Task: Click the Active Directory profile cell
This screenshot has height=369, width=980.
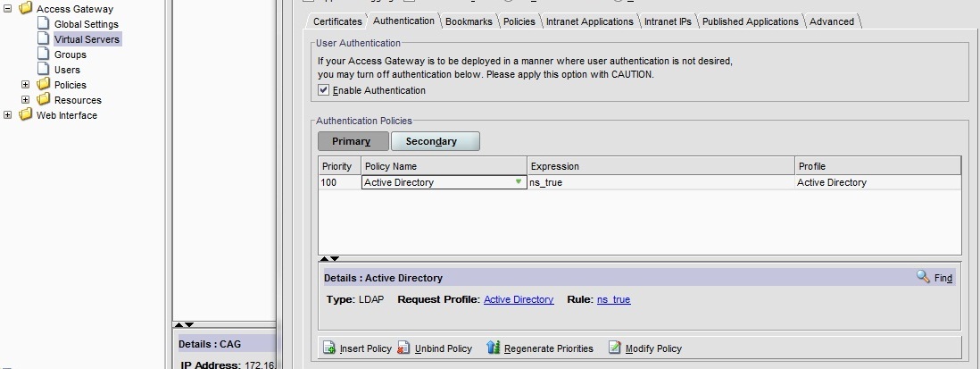Action: pos(877,182)
